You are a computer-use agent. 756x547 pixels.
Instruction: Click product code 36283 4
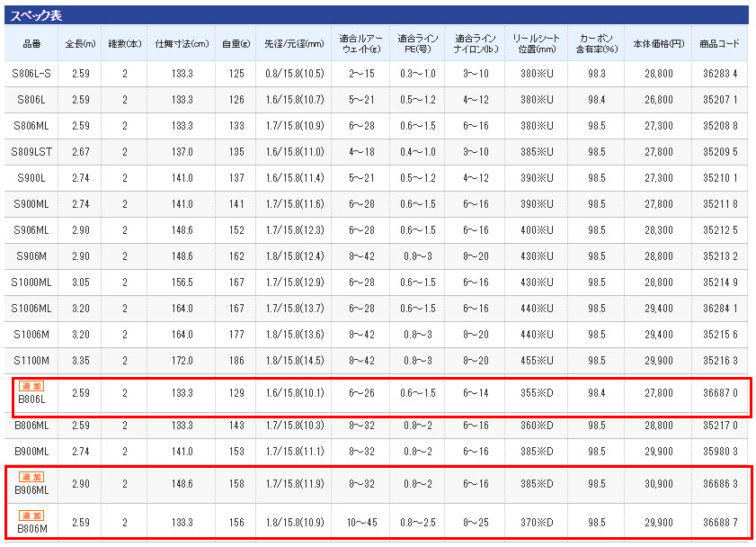(x=720, y=74)
